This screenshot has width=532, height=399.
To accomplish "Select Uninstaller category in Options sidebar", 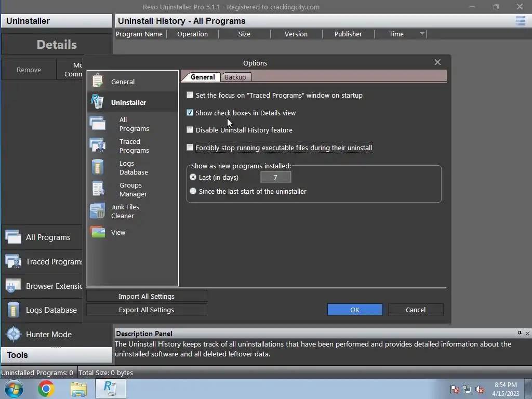I will [x=129, y=102].
